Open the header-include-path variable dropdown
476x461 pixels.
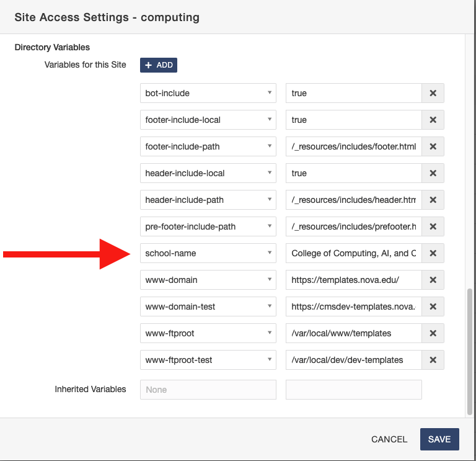click(x=208, y=200)
